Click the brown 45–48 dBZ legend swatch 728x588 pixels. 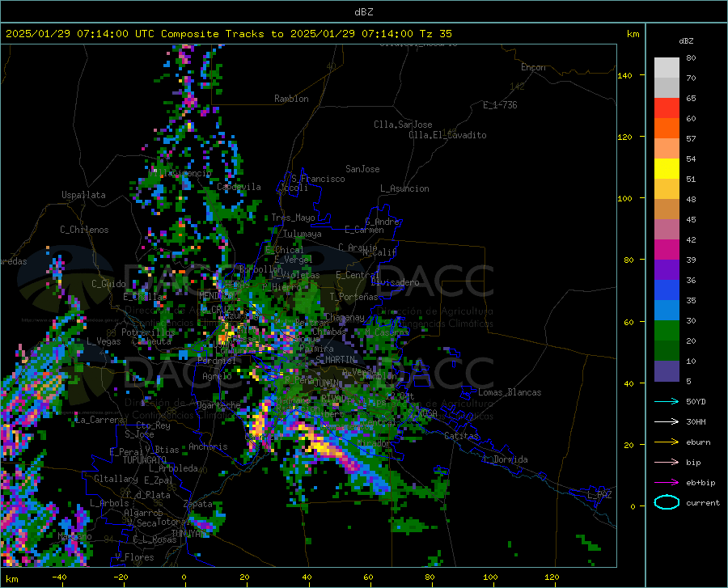[667, 209]
